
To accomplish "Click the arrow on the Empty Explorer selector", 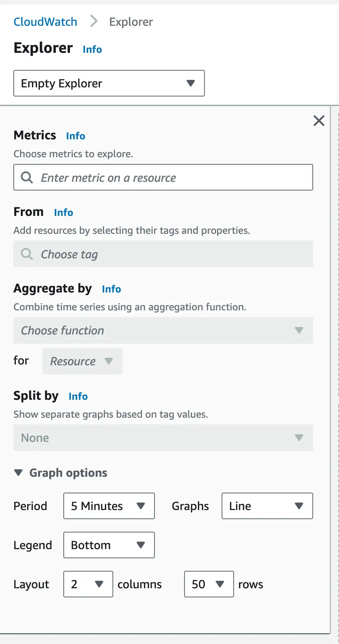I will pyautogui.click(x=191, y=83).
